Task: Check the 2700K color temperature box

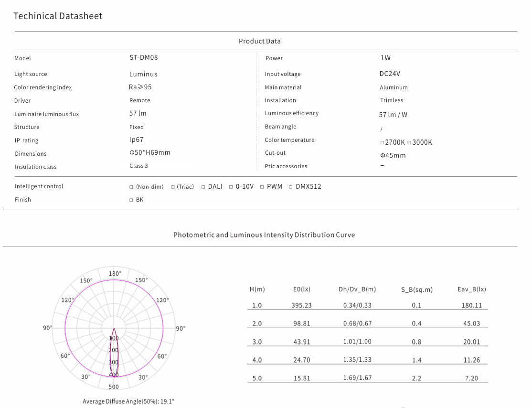Action: (382, 143)
